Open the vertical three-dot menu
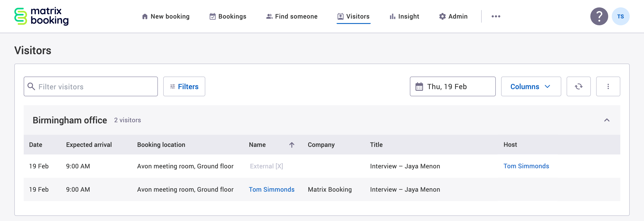 (x=608, y=86)
